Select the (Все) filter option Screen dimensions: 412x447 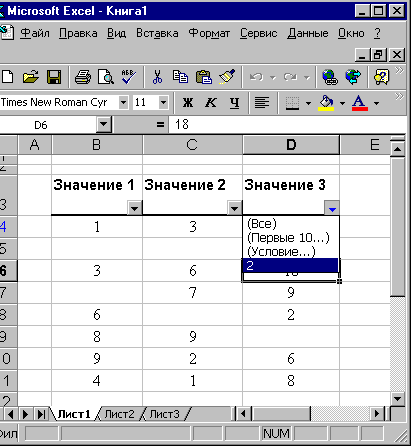262,224
